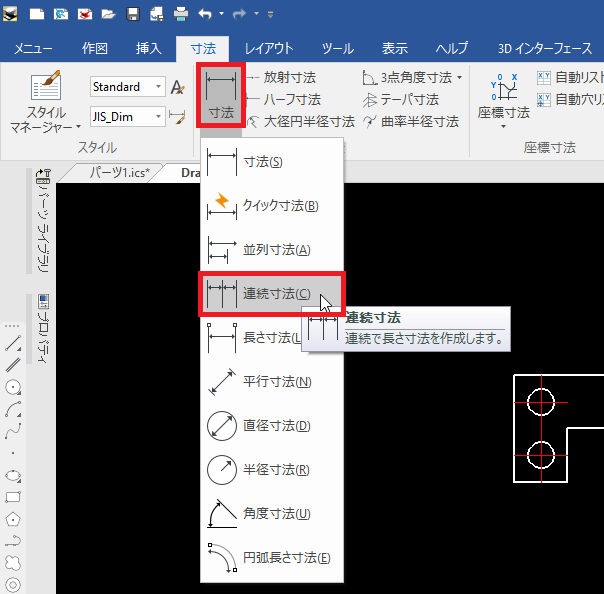Select the ellipse tool in left toolbar
The image size is (604, 594).
point(13,476)
